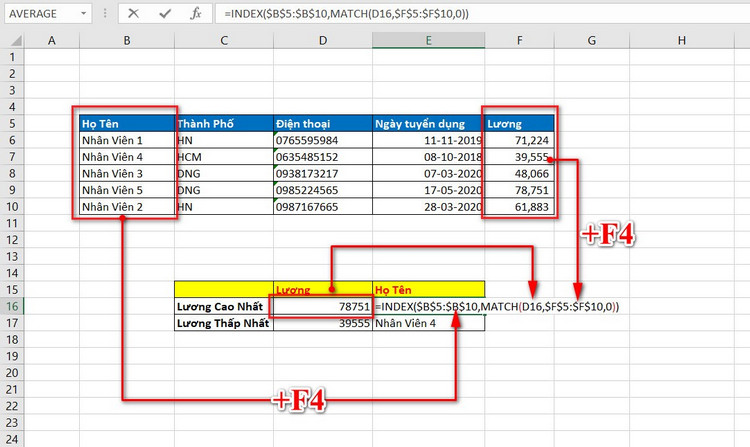Select date cell 08-10-2018

click(x=429, y=157)
